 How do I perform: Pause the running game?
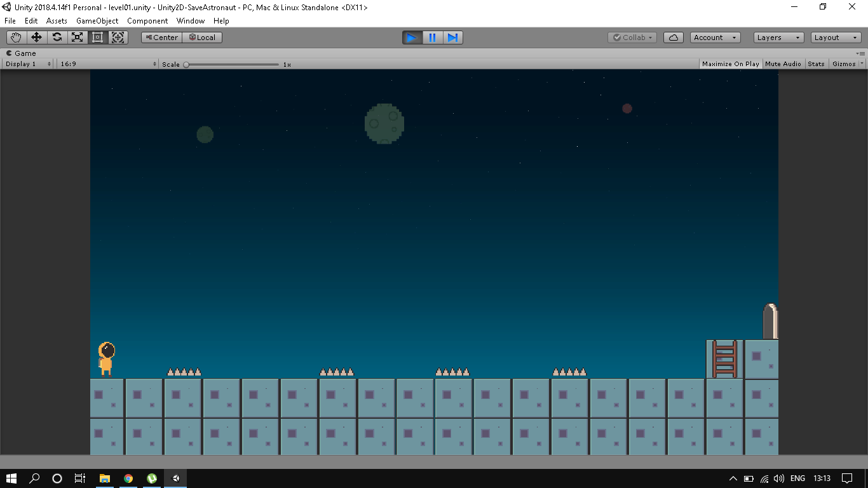[432, 37]
